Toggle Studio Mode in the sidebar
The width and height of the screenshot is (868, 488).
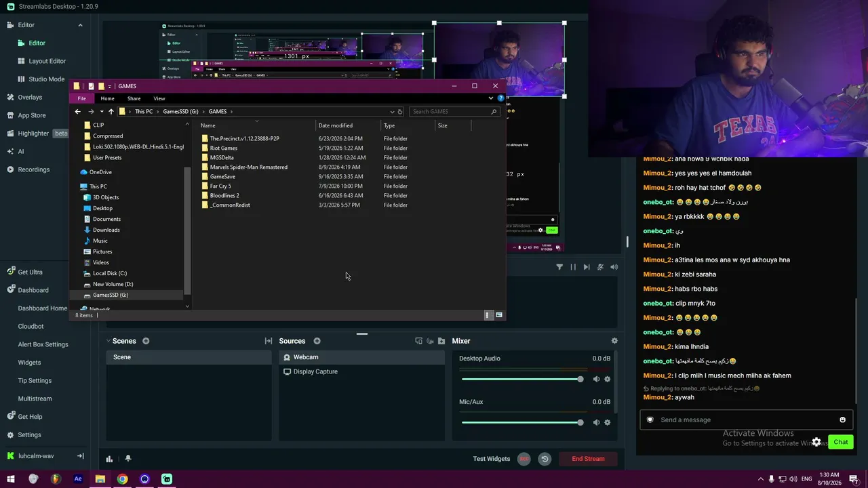[x=47, y=79]
